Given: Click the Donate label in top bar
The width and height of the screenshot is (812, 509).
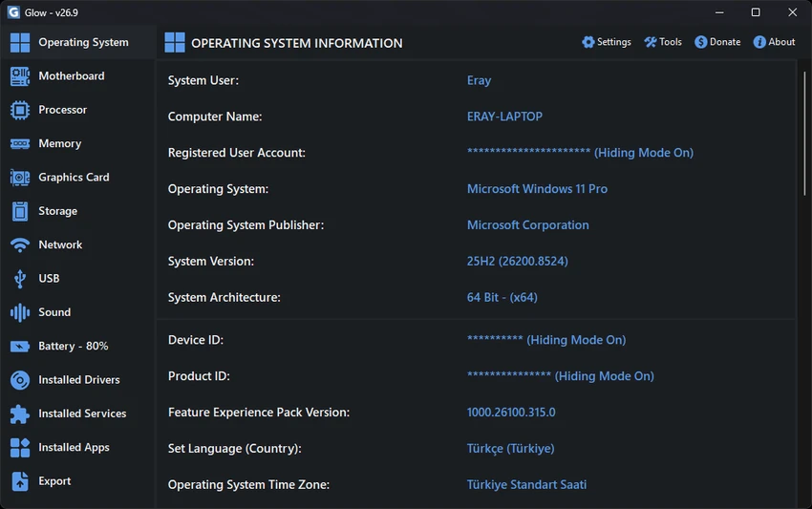Looking at the screenshot, I should 724,42.
